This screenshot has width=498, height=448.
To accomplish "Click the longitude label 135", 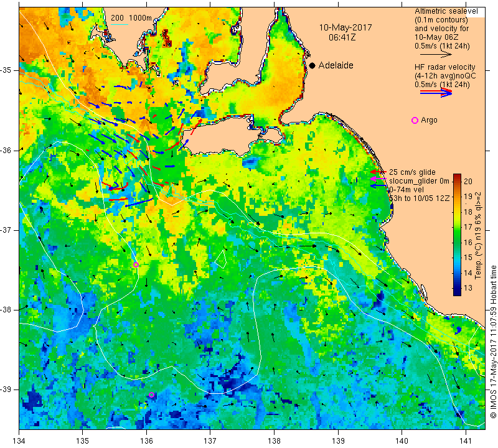I will point(83,441).
